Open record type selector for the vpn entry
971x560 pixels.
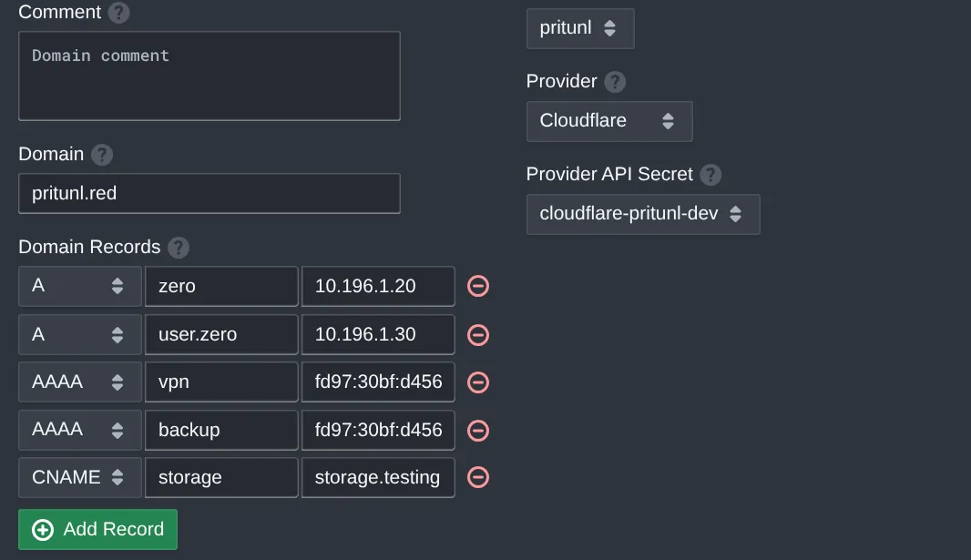point(79,382)
